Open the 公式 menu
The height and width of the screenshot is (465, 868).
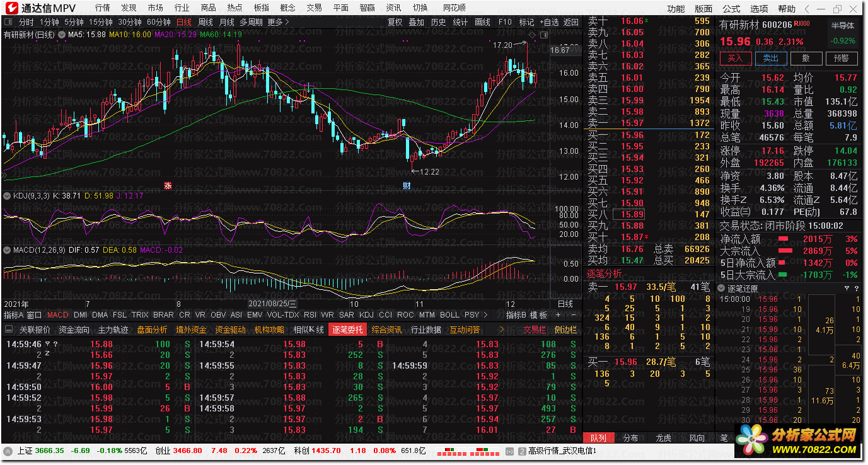pos(731,9)
